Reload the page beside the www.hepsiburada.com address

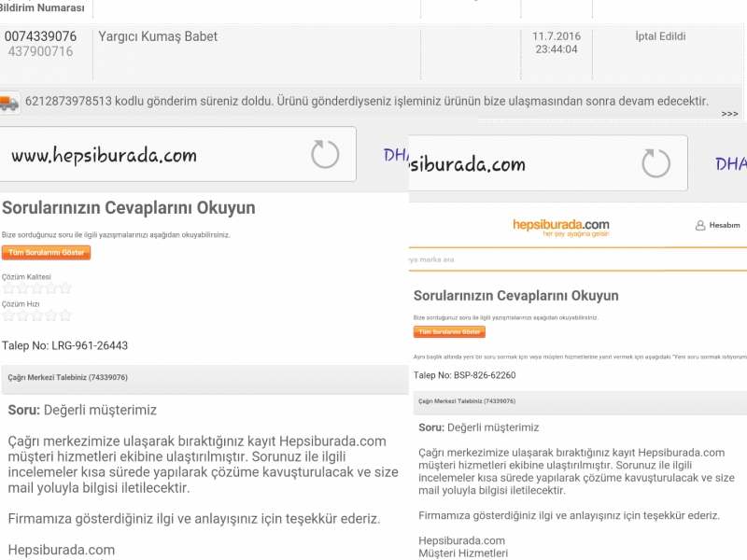pos(325,154)
